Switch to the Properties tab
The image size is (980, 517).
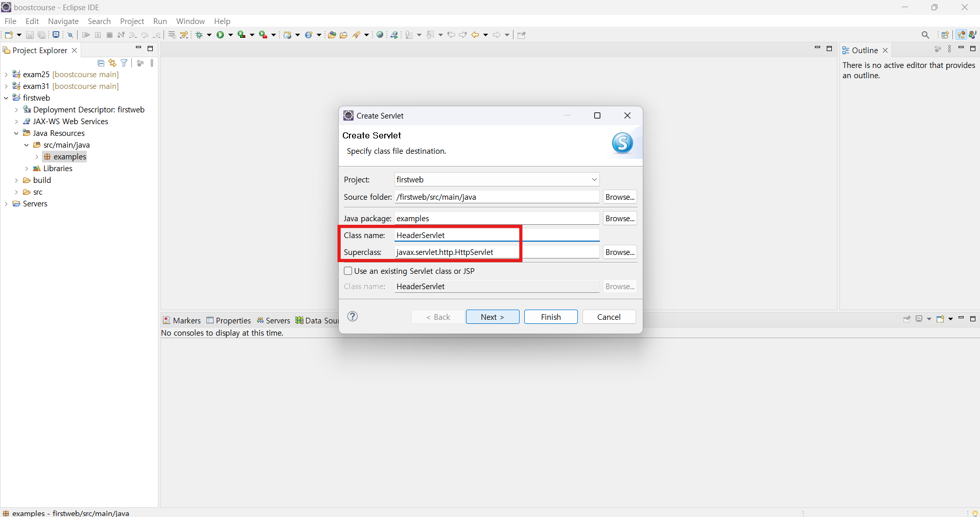(228, 320)
